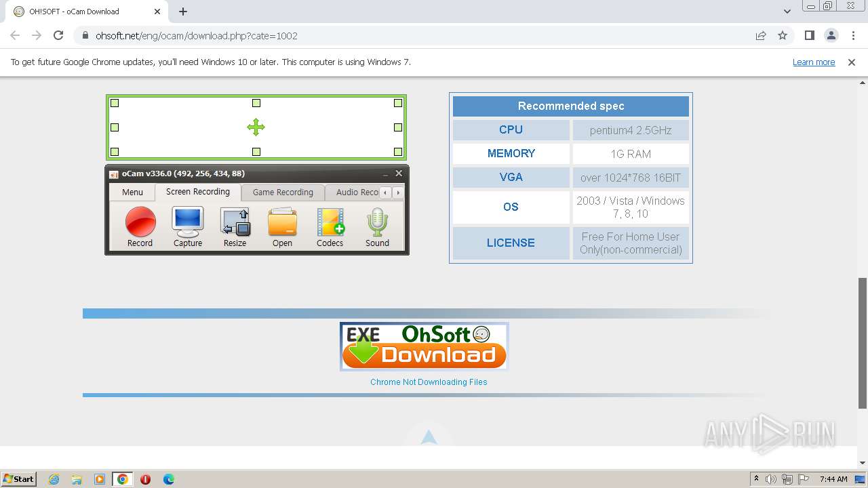View site information lock icon
The image size is (868, 488).
85,36
